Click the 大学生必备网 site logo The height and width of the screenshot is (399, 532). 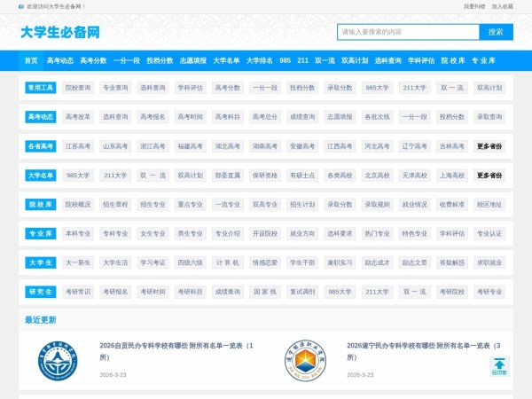[59, 32]
